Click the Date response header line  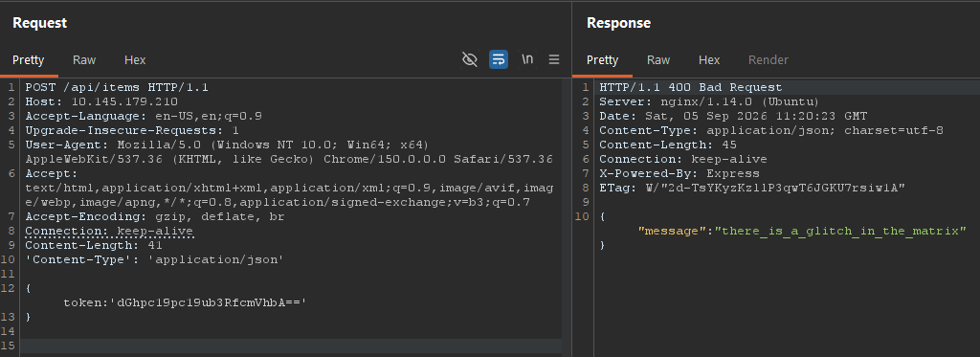733,116
